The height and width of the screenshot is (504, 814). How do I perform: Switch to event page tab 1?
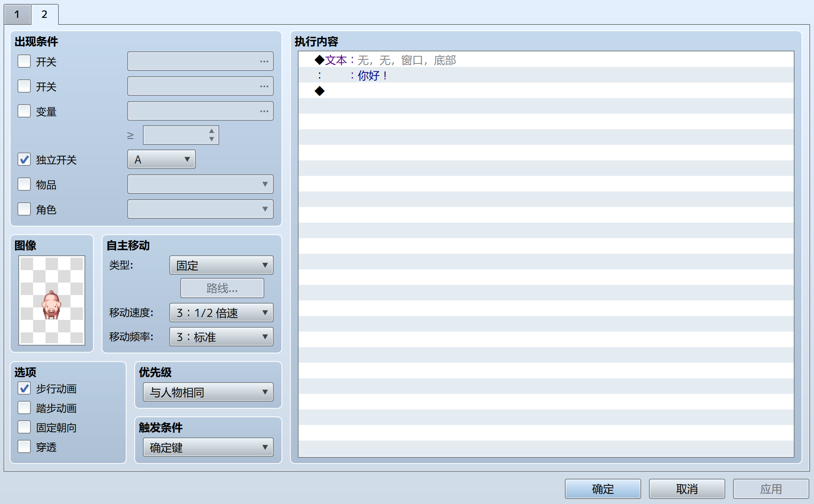click(x=17, y=14)
